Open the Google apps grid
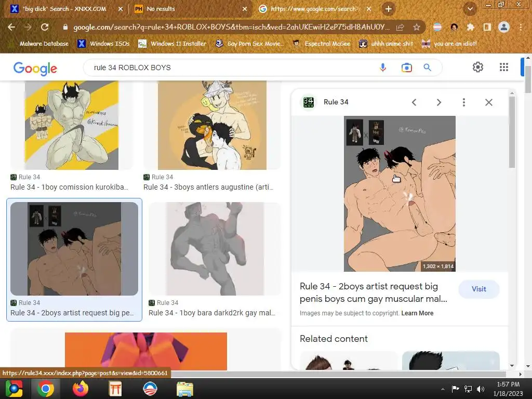Image resolution: width=532 pixels, height=399 pixels. coord(504,67)
